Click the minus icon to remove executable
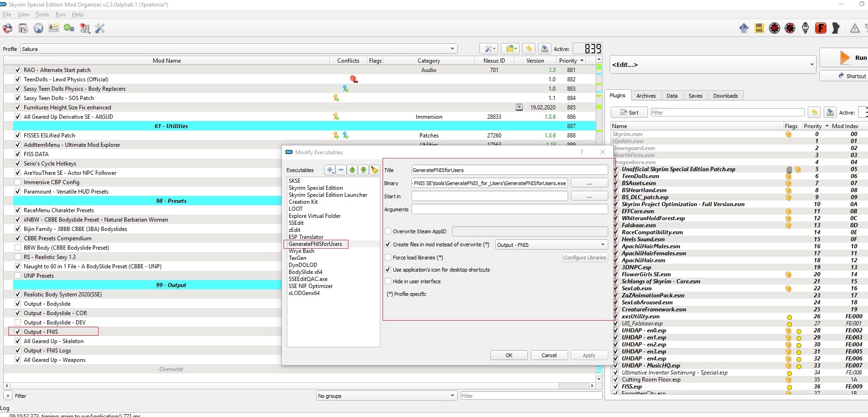Image resolution: width=868 pixels, height=417 pixels. click(x=341, y=170)
